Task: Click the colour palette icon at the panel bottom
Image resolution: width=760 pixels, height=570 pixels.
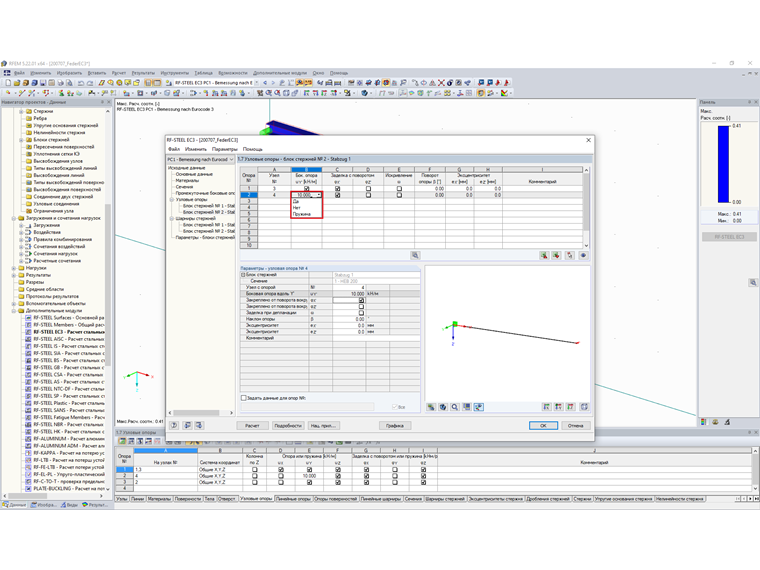Action: [x=704, y=422]
